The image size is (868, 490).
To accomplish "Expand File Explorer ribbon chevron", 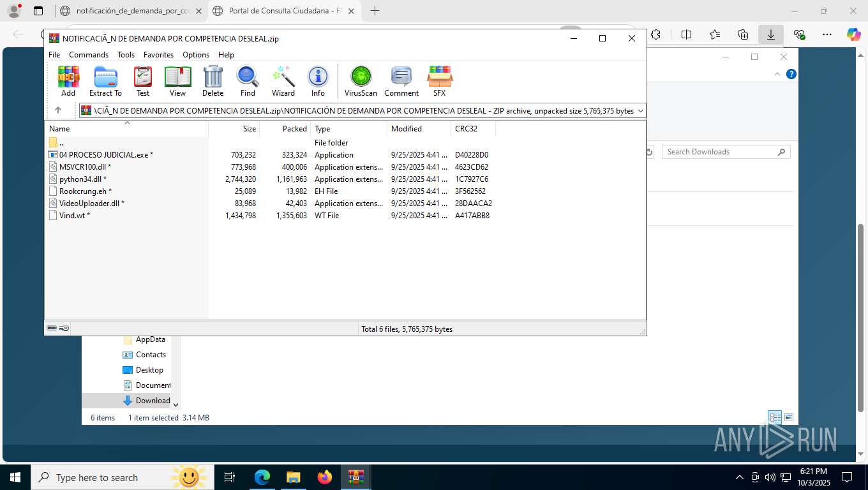I will click(777, 74).
